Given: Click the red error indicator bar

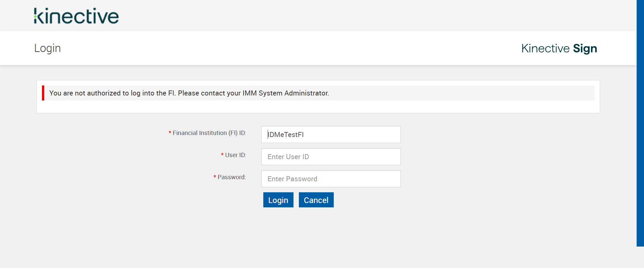Looking at the screenshot, I should coord(43,93).
